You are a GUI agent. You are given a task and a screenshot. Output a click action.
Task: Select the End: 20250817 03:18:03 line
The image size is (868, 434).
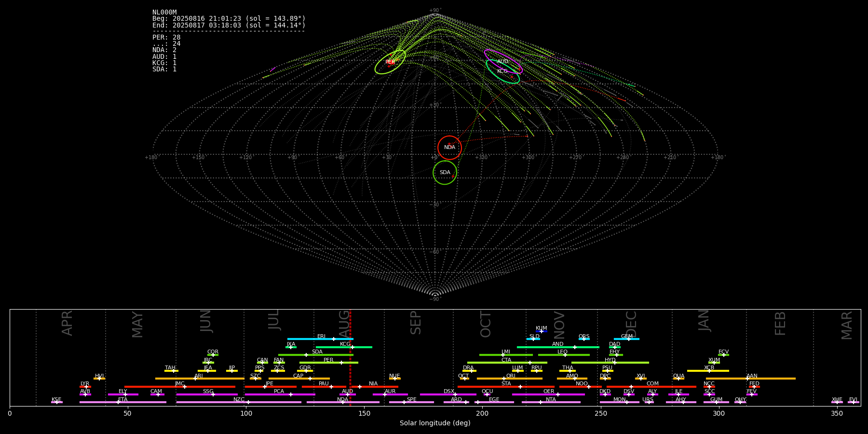229,25
